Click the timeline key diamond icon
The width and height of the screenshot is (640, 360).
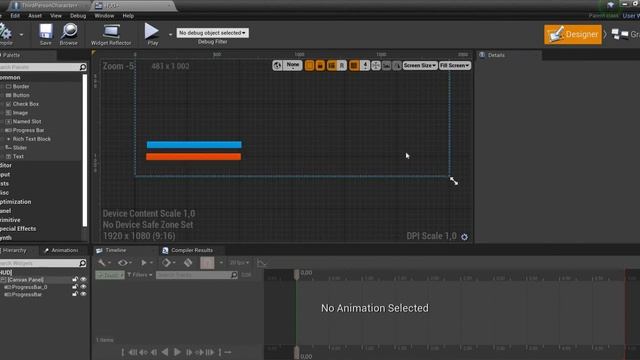click(166, 263)
